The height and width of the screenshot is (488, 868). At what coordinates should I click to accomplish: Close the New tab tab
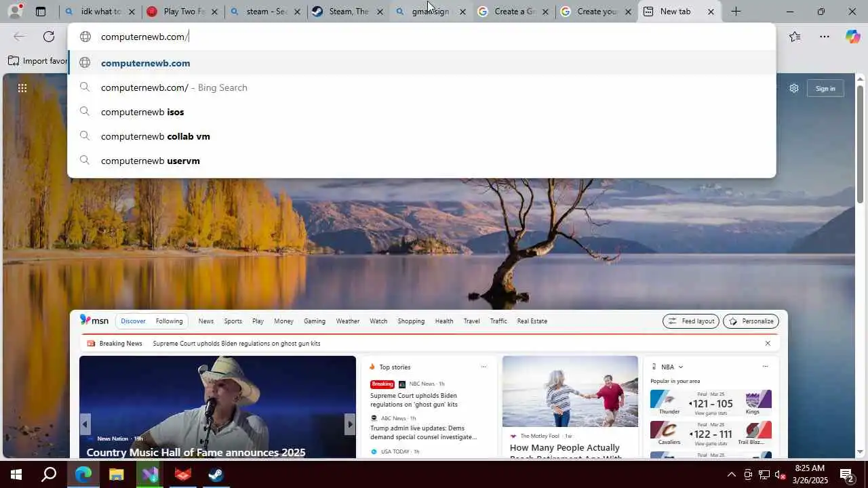point(711,12)
